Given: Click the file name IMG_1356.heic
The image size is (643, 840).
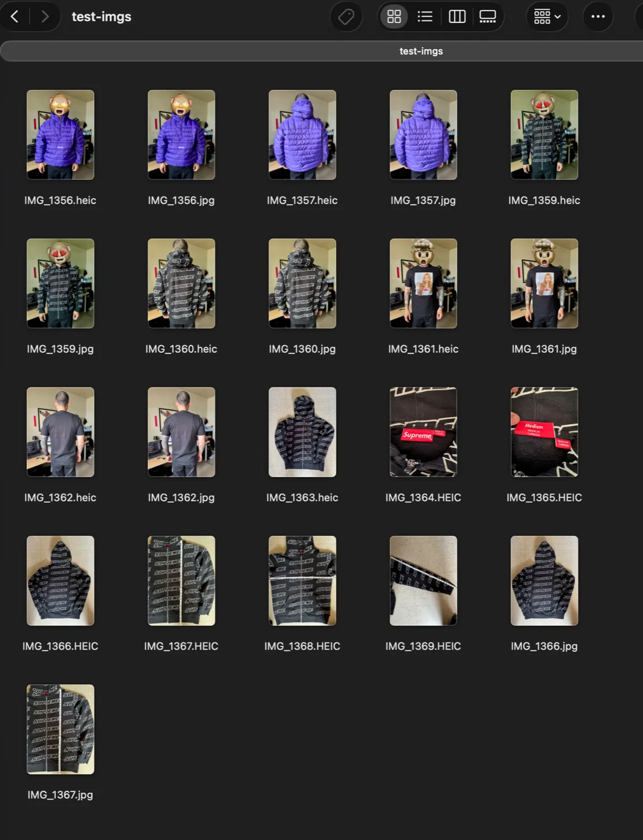Looking at the screenshot, I should point(60,200).
